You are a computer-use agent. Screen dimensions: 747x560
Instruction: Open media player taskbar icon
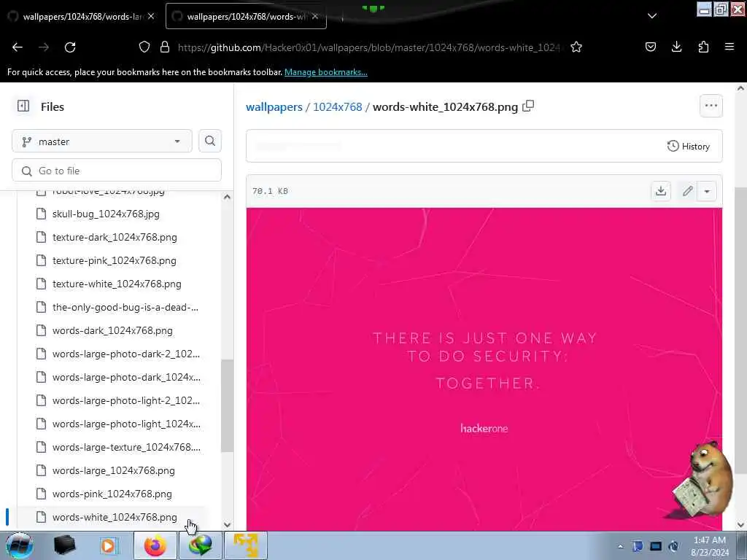tap(108, 545)
